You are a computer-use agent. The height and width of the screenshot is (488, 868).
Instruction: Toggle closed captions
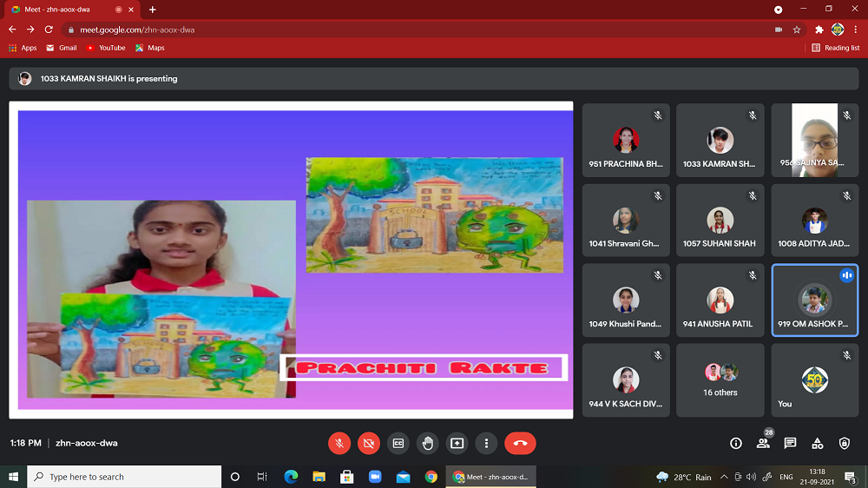point(398,443)
